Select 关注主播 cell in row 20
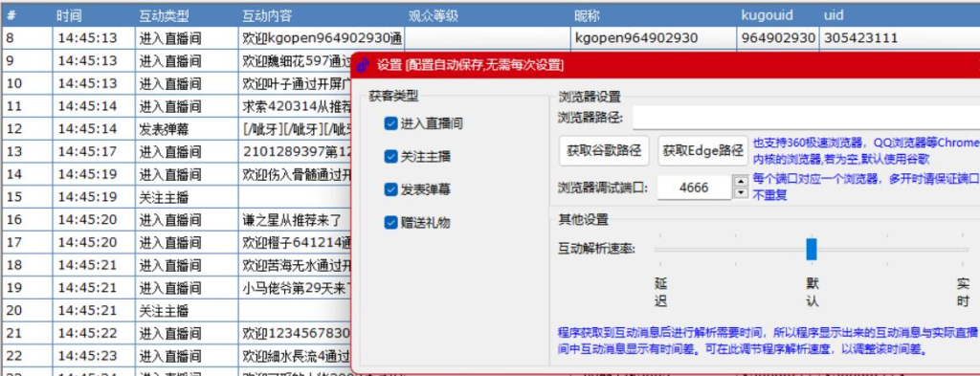980x376 pixels. tap(187, 310)
